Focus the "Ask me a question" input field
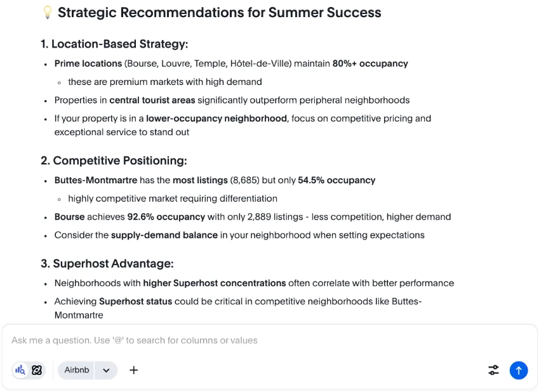Viewport: 546px width, 392px height. pos(254,341)
